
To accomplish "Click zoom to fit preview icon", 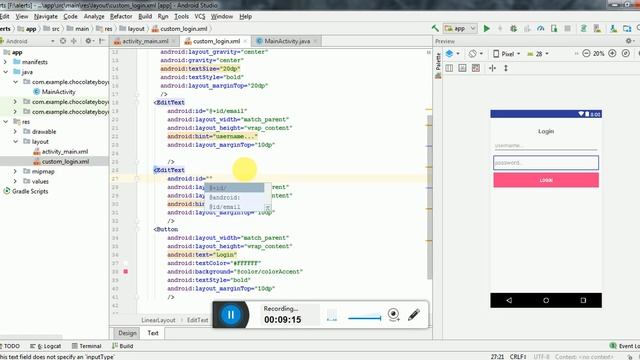I will coord(625,53).
